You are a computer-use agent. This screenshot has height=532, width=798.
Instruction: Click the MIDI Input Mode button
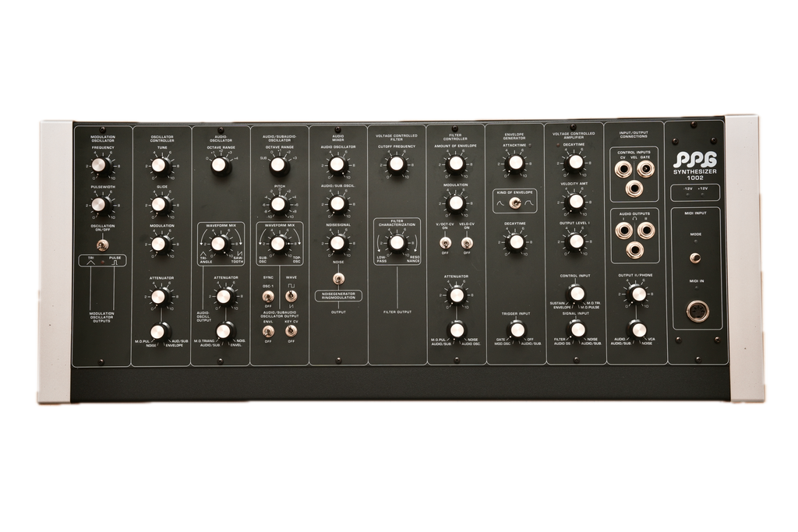696,256
